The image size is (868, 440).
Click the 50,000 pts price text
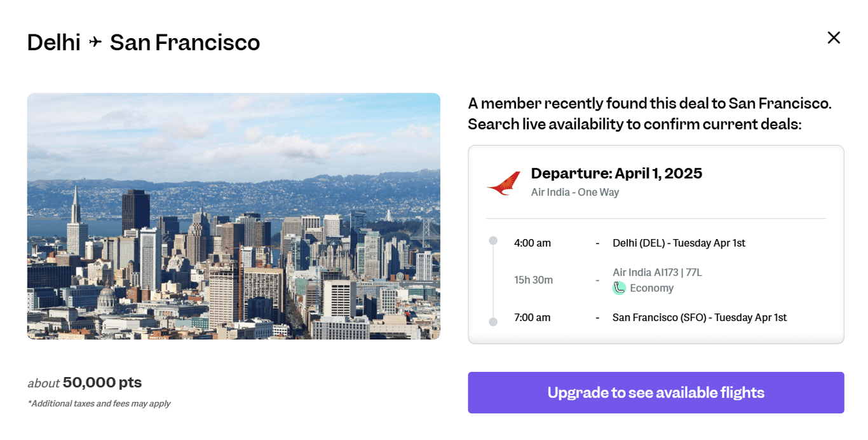(102, 383)
